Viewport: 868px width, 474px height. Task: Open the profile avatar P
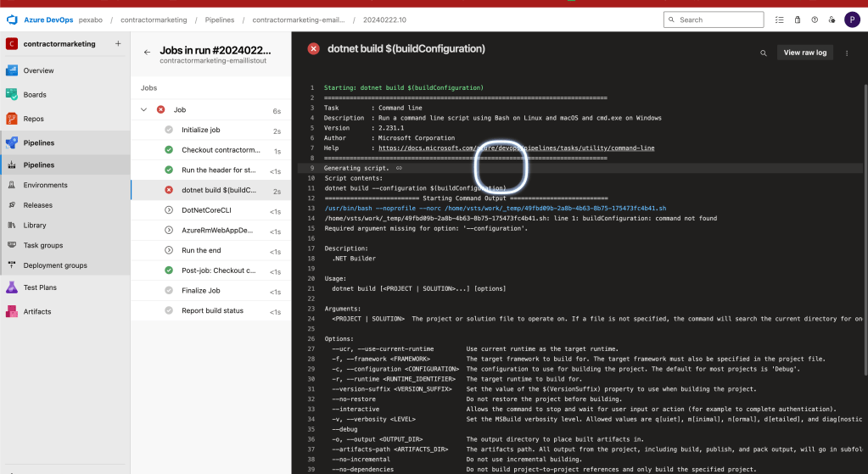click(852, 20)
